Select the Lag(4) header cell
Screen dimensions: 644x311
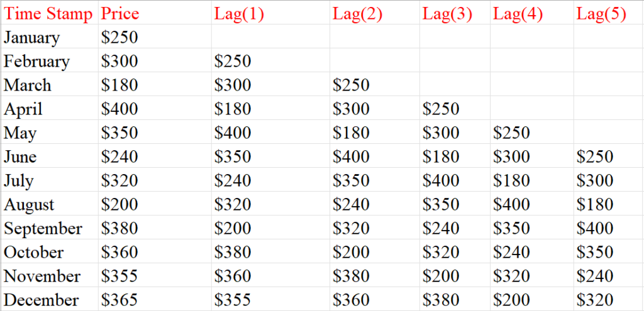518,14
